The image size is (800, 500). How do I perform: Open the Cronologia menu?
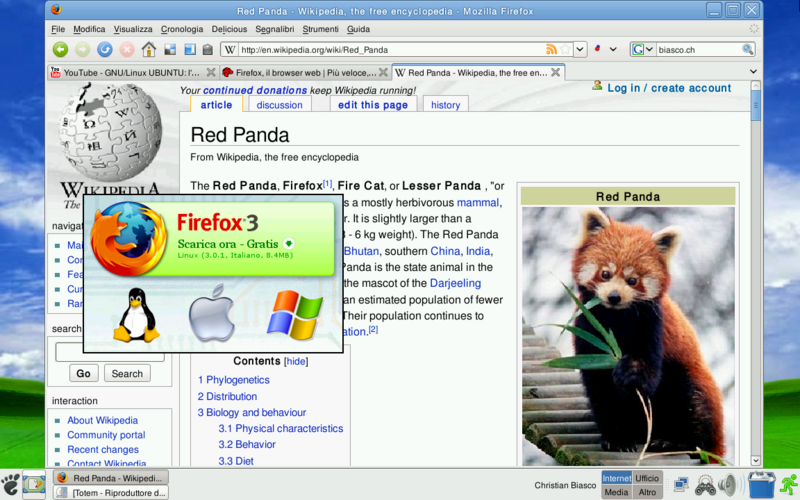click(182, 29)
